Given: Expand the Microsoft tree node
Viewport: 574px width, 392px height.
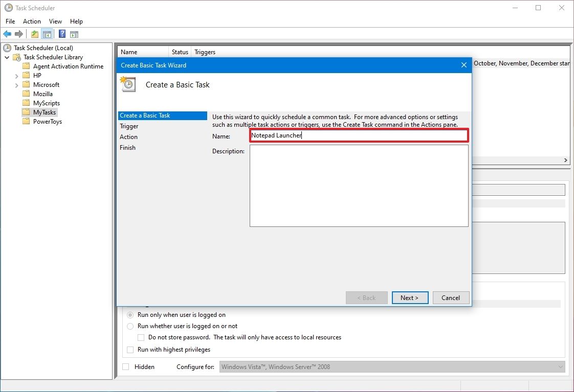Looking at the screenshot, I should [x=17, y=84].
